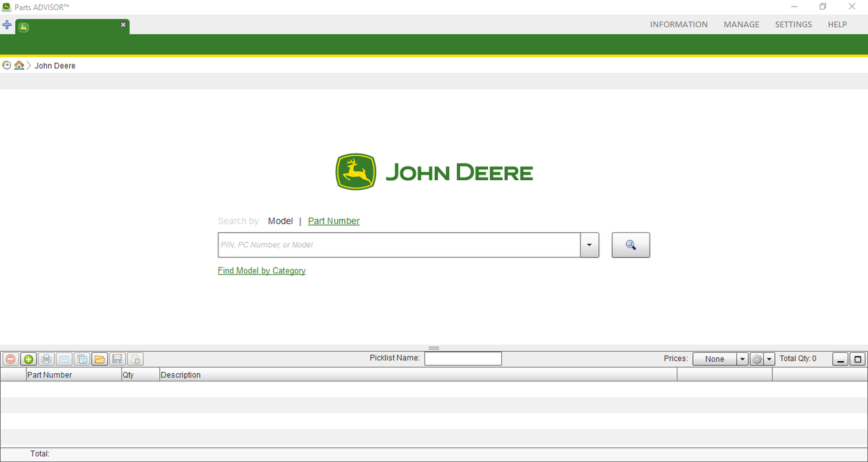This screenshot has width=868, height=462.
Task: Add a part with the green plus icon
Action: [28, 359]
